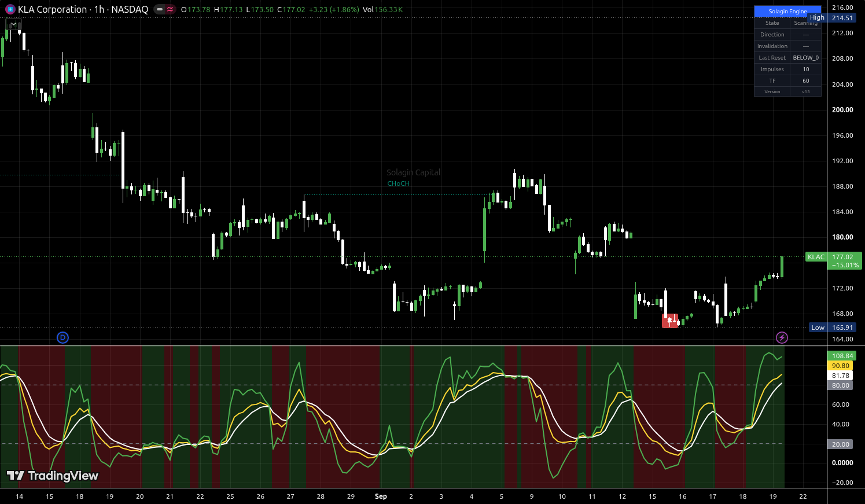The height and width of the screenshot is (504, 865).
Task: Click the close value C177.02
Action: click(x=291, y=10)
